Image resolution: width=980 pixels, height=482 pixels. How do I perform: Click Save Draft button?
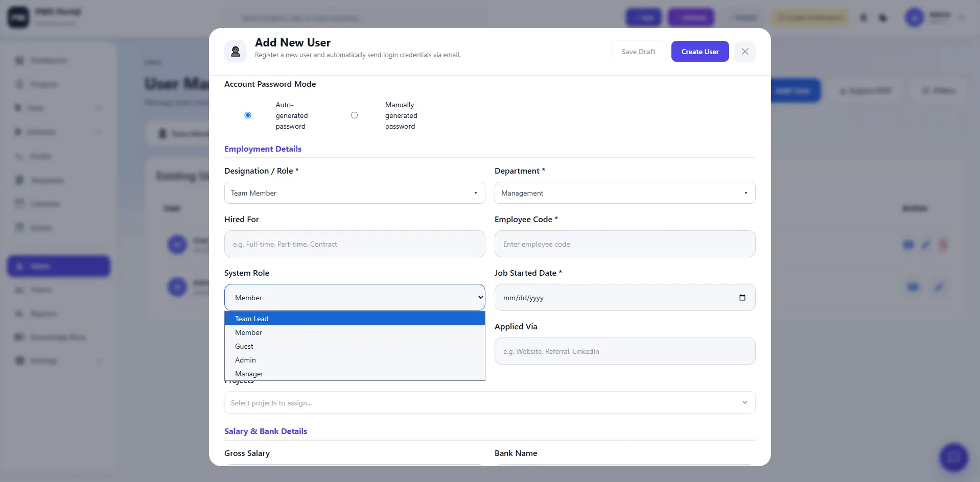click(x=638, y=52)
